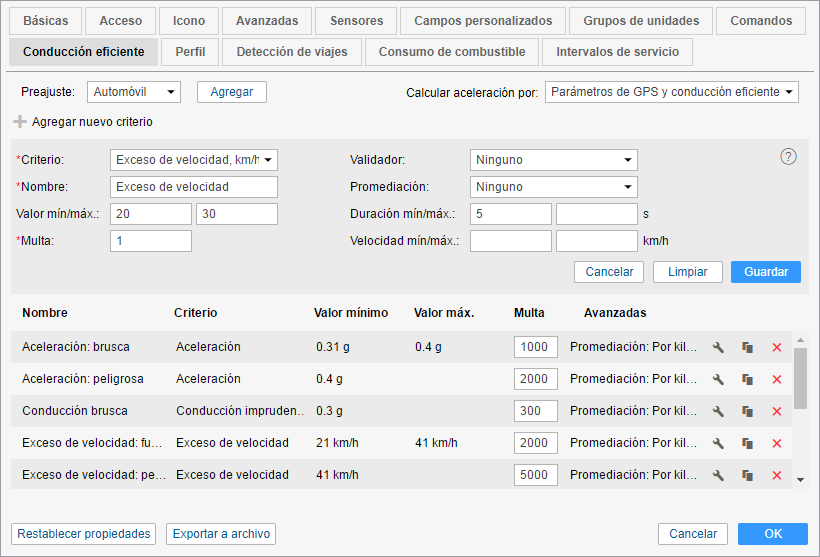The height and width of the screenshot is (557, 820).
Task: Open wrench settings for 'Aceleración: peligrosa'
Action: click(718, 380)
